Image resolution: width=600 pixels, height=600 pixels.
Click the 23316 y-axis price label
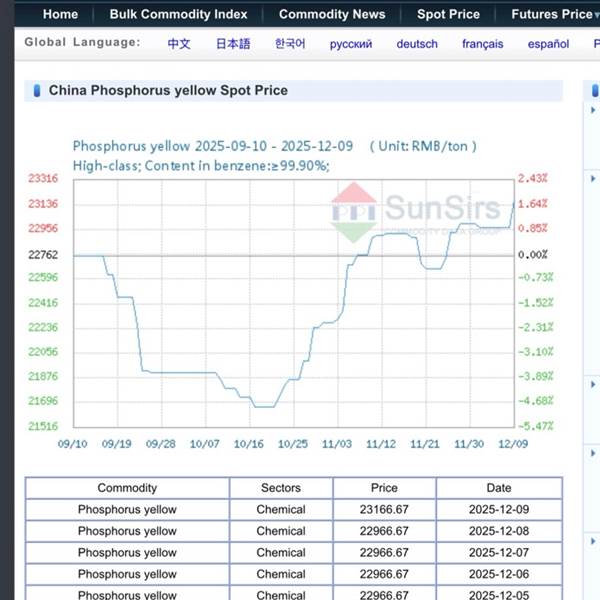(x=43, y=178)
